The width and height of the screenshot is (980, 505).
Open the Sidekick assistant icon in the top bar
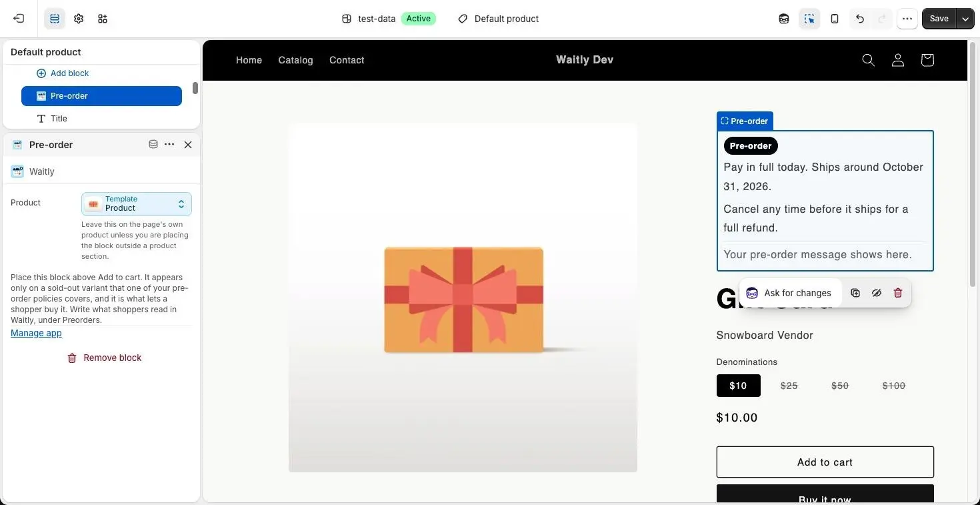pyautogui.click(x=784, y=19)
